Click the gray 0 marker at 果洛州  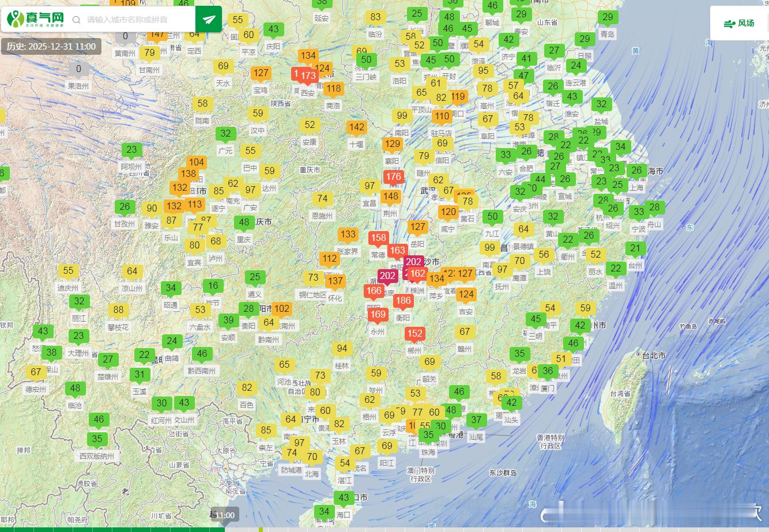coord(79,70)
